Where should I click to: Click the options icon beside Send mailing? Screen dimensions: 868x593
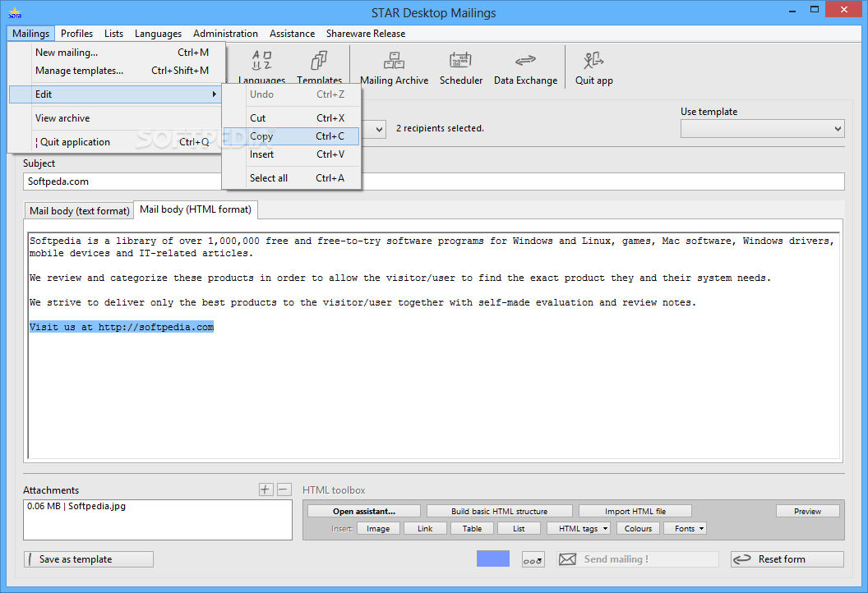[x=533, y=559]
